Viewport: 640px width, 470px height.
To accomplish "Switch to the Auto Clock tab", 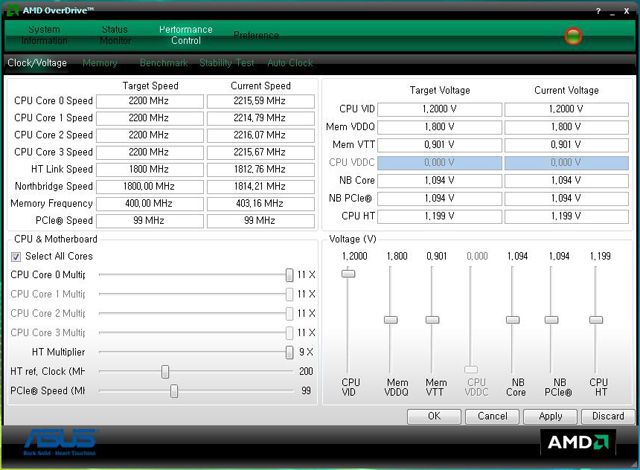I will (290, 63).
